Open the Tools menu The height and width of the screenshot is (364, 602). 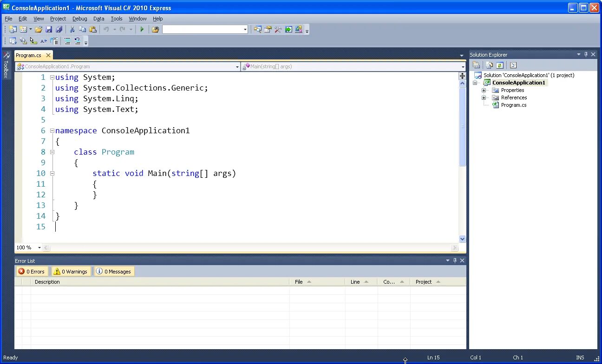tap(116, 19)
